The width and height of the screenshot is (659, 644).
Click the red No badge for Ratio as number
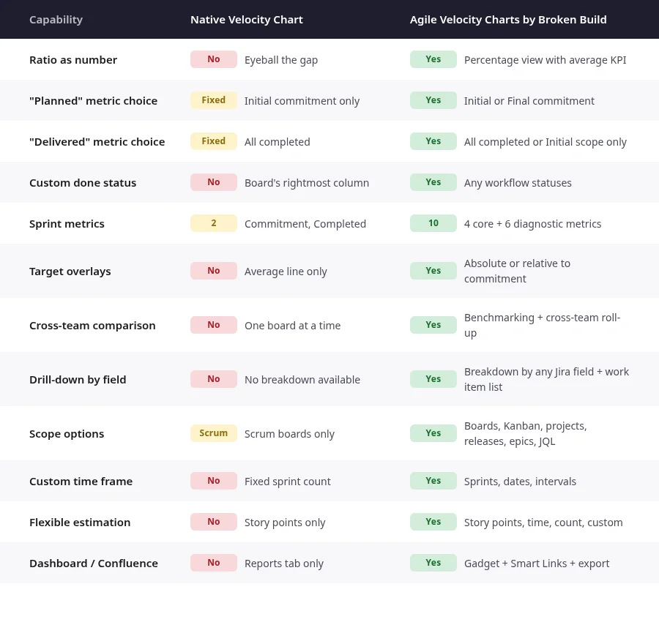[x=214, y=59]
